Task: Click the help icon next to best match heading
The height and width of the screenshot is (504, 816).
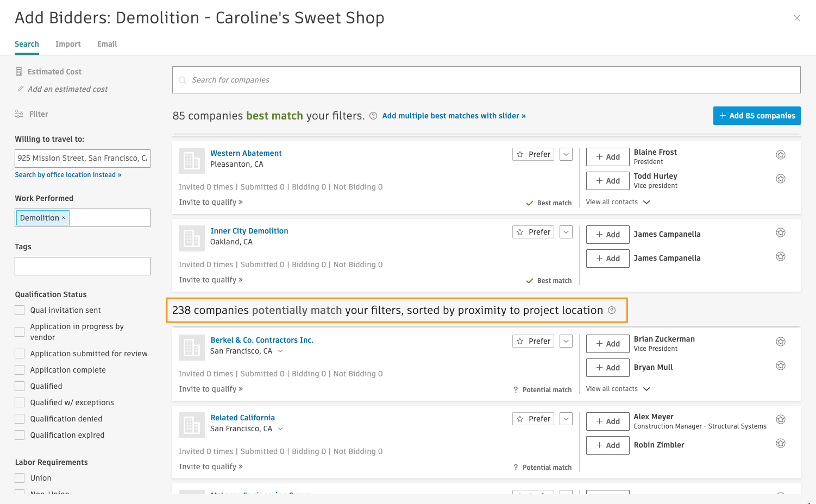Action: coord(373,116)
